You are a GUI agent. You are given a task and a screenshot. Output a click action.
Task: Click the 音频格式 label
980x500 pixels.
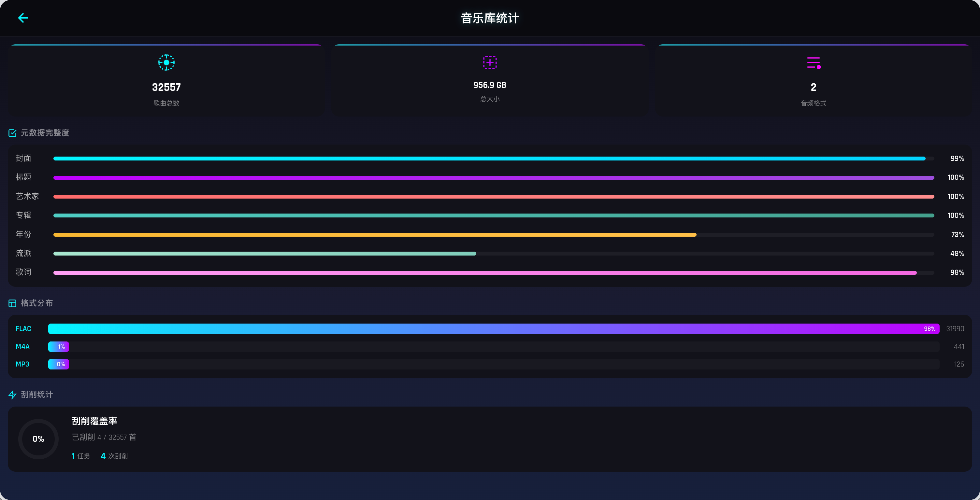tap(814, 103)
